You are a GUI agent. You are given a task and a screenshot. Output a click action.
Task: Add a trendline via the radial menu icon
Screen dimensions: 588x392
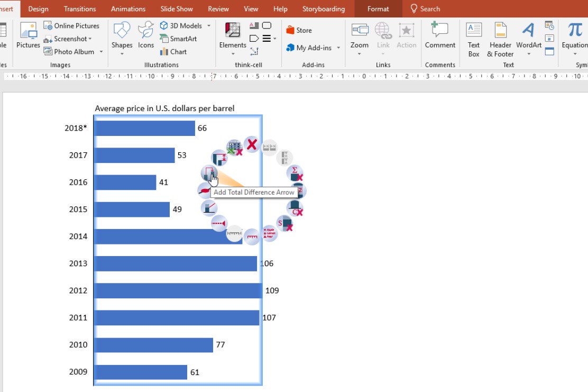tap(209, 207)
